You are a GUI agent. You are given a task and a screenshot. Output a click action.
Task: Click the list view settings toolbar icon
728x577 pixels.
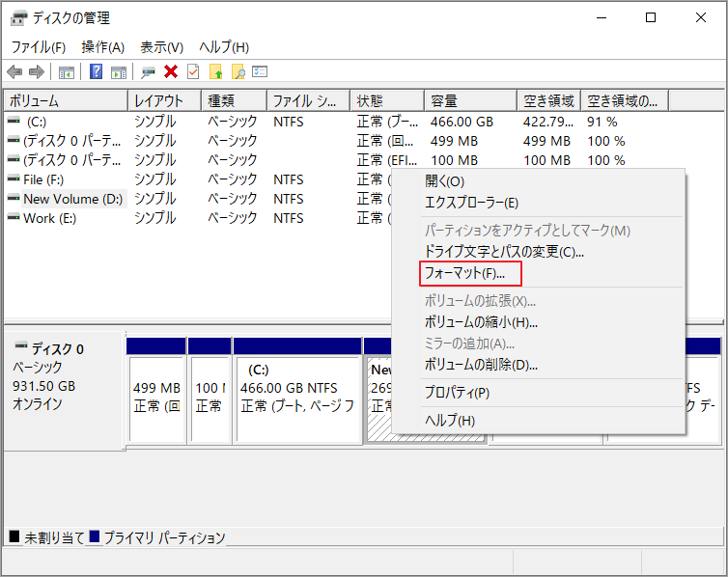pos(260,71)
